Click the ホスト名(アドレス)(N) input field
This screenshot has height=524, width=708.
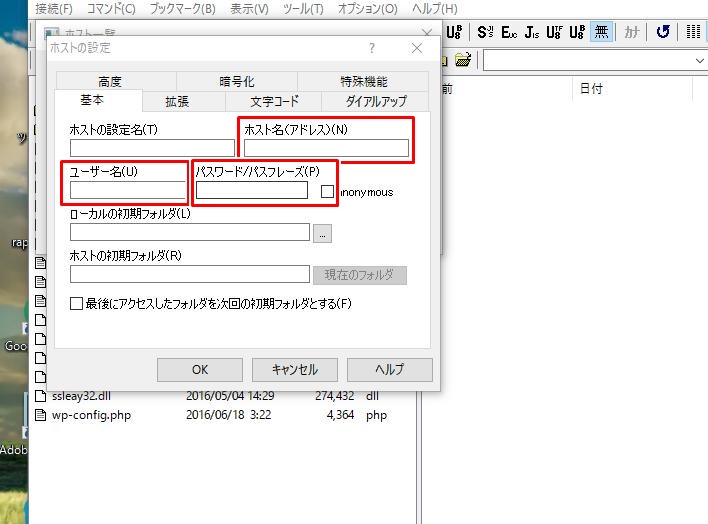pos(326,148)
